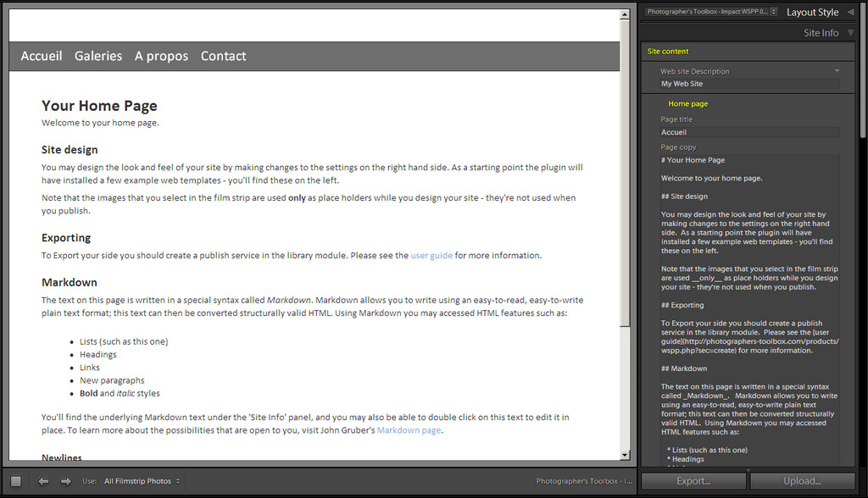This screenshot has height=498, width=868.
Task: Open the Use: All Filmstrip Photos dropdown
Action: [142, 481]
